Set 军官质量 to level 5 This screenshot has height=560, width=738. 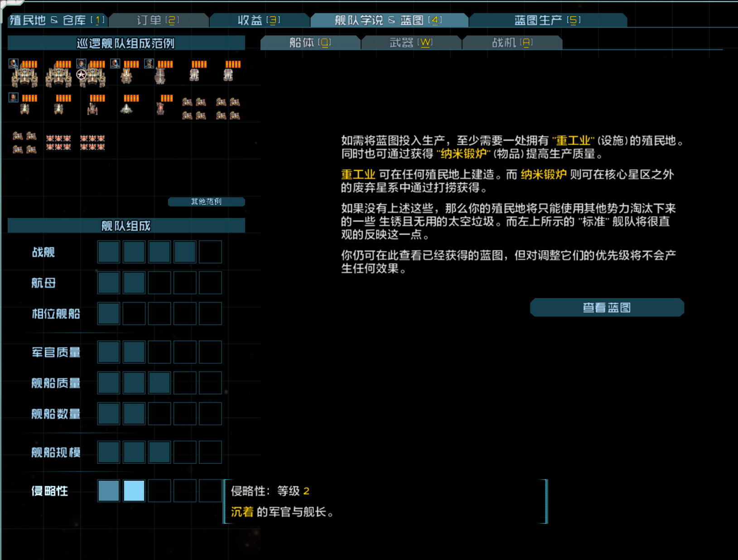point(210,352)
